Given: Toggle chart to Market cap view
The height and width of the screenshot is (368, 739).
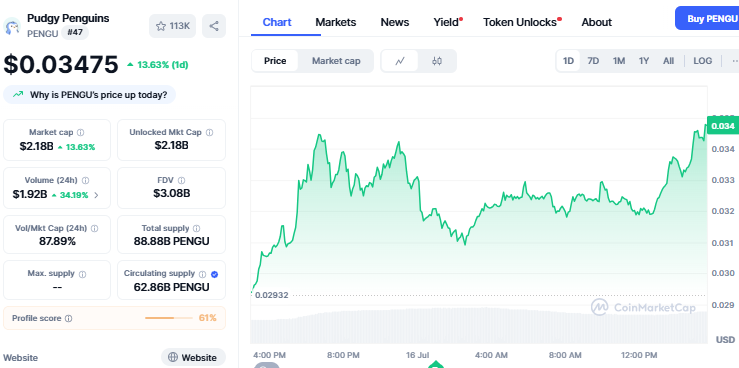Looking at the screenshot, I should pyautogui.click(x=336, y=61).
